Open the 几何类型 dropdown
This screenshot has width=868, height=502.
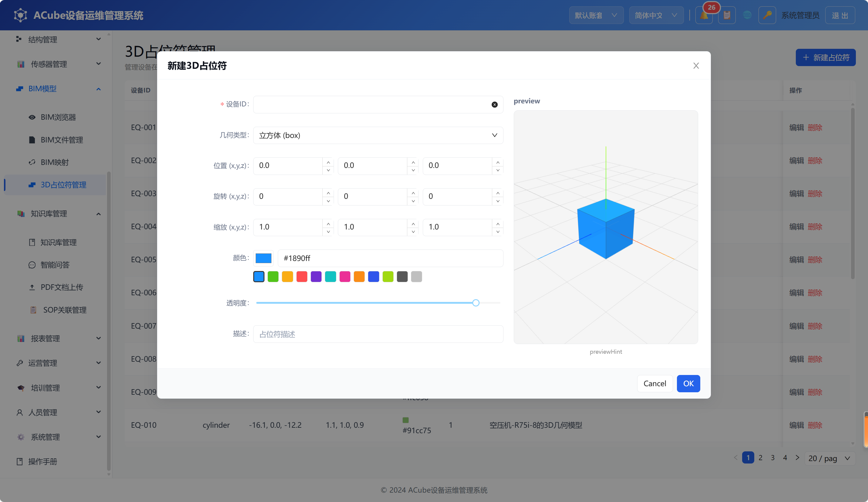(x=378, y=135)
